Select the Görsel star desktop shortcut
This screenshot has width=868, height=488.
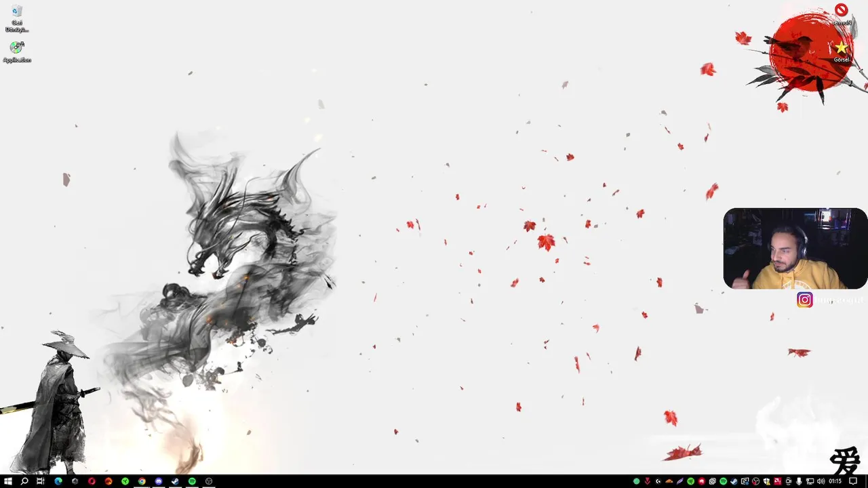pos(842,52)
